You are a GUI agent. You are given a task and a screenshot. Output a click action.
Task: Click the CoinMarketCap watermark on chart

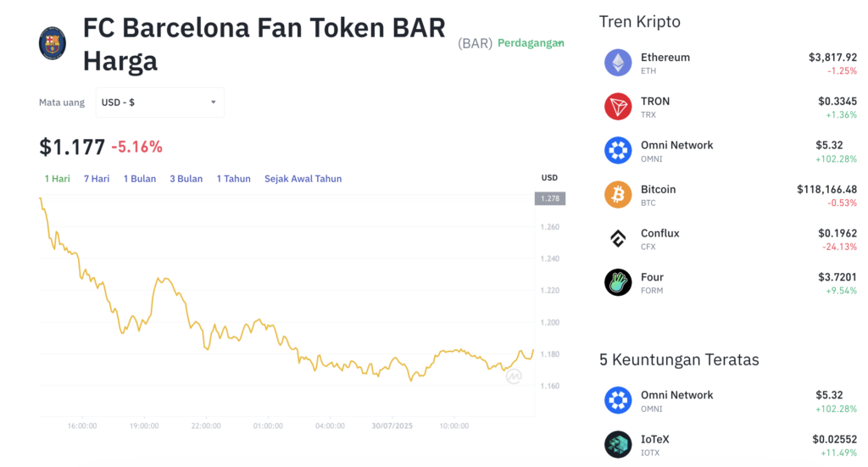click(x=514, y=376)
